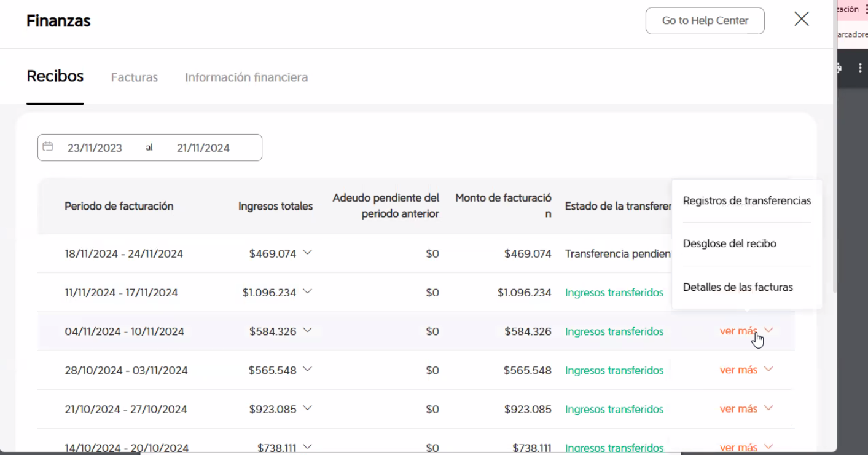Expand income chevron for $923.085 row
The width and height of the screenshot is (868, 455).
(x=308, y=408)
